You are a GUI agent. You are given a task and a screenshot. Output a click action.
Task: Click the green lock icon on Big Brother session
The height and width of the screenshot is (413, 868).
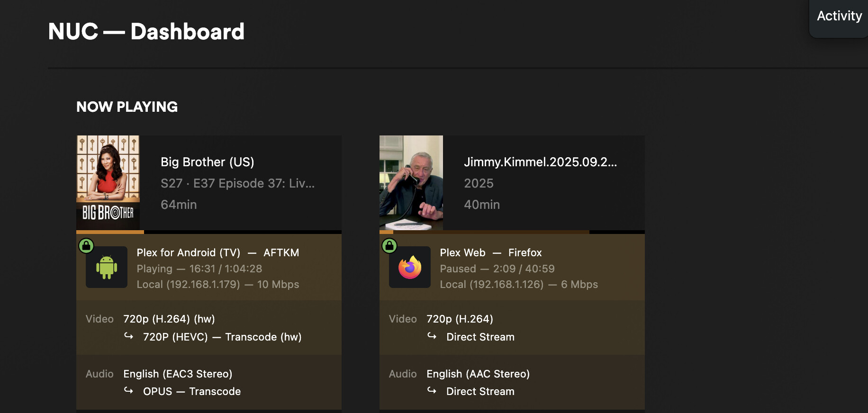pos(86,246)
